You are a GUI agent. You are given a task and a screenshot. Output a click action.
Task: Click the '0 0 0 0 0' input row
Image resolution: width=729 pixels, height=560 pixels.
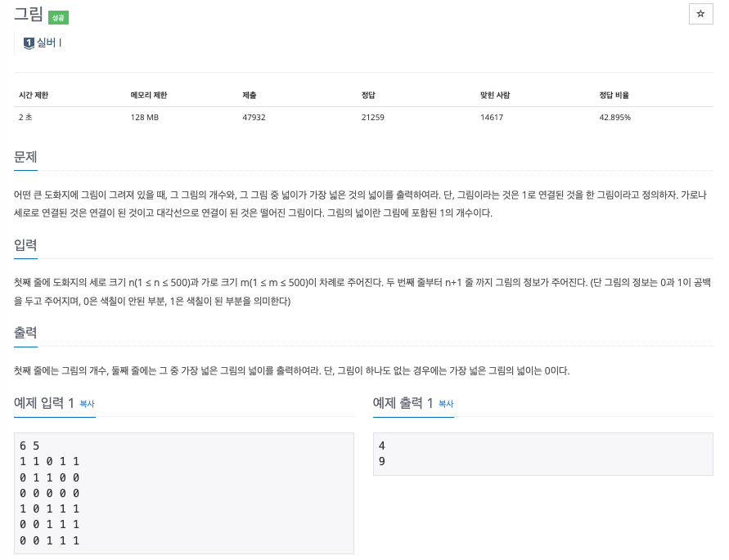tap(50, 493)
